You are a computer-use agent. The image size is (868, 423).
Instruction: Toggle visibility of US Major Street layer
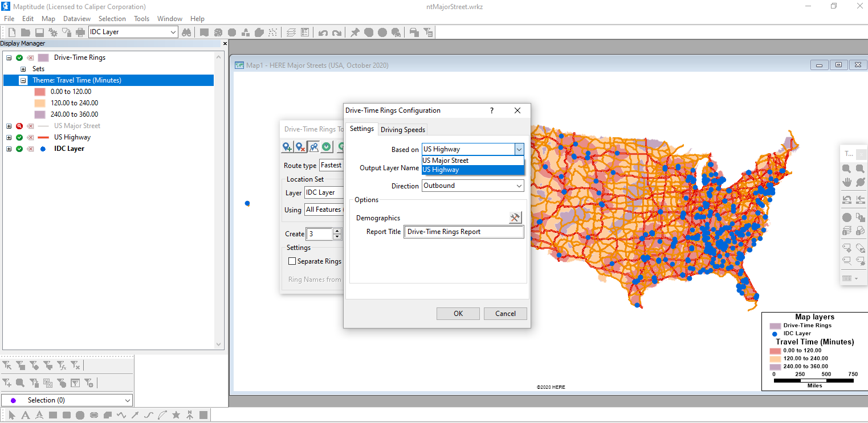pyautogui.click(x=19, y=126)
